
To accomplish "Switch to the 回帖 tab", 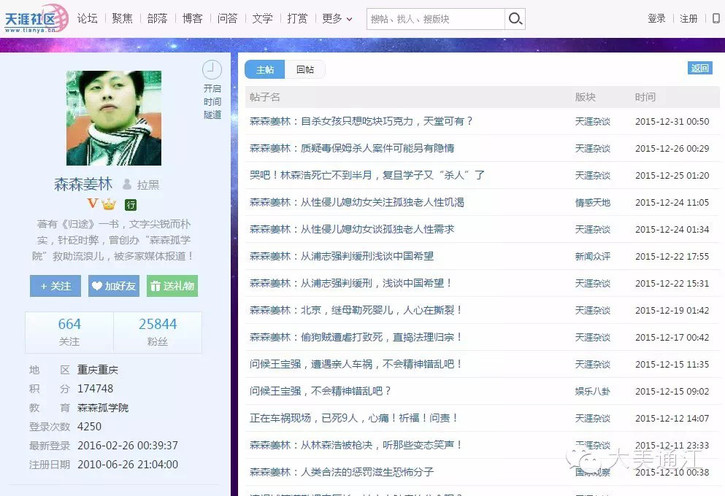I will tap(305, 69).
